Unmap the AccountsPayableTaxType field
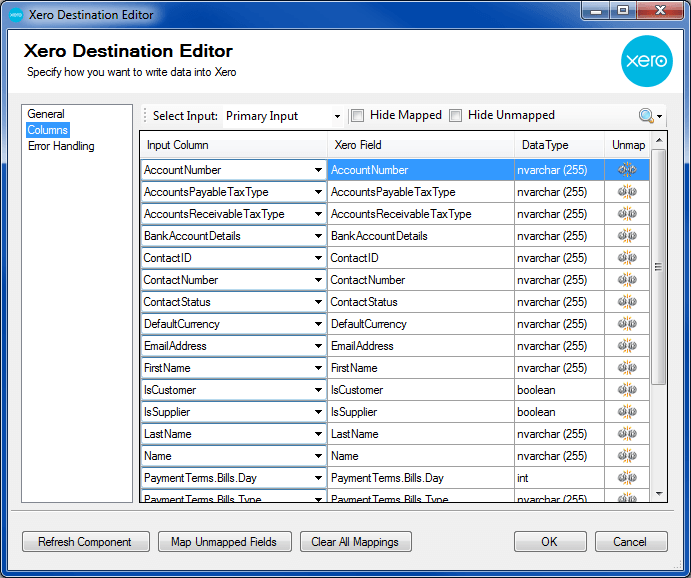 (627, 192)
